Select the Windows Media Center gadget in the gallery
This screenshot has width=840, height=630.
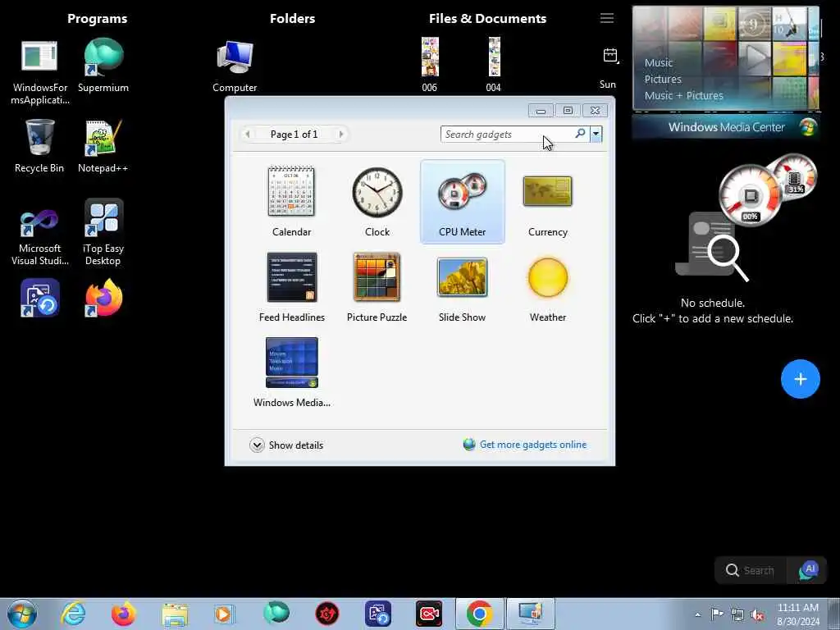click(291, 372)
